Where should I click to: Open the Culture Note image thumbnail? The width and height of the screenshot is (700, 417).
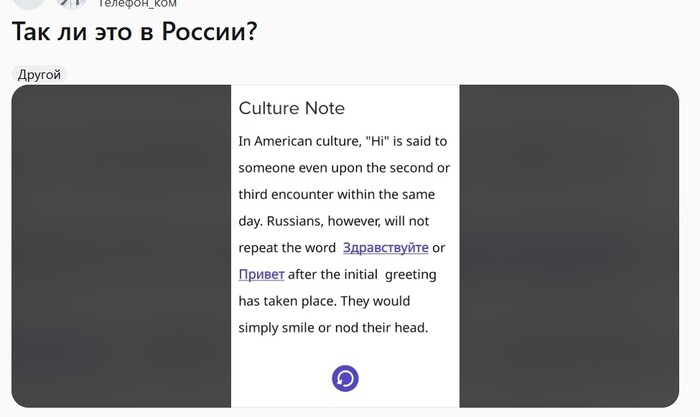coord(345,246)
